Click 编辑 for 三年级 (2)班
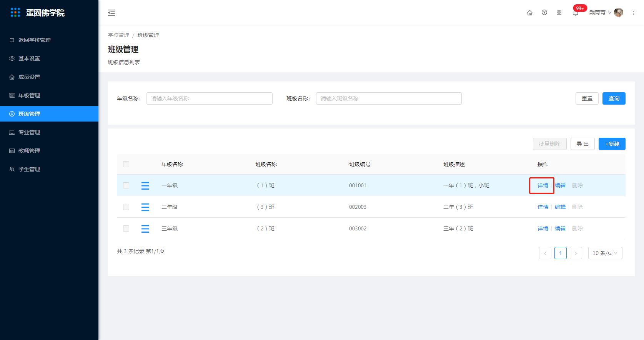 pos(560,228)
